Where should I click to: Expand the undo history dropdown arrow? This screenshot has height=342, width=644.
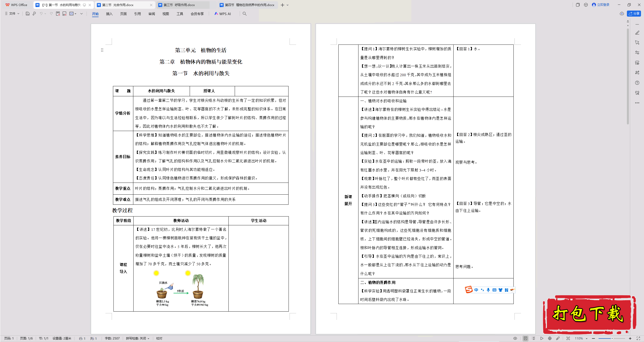[45, 14]
